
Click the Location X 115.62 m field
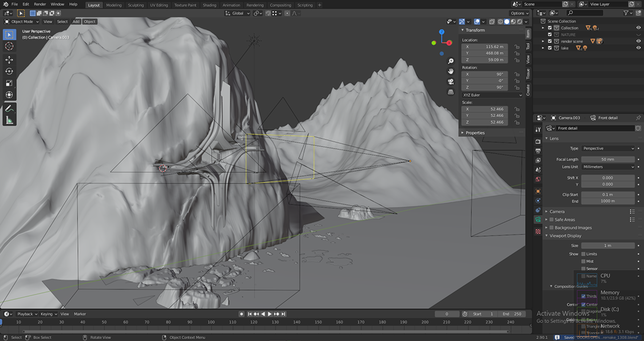[x=485, y=47]
